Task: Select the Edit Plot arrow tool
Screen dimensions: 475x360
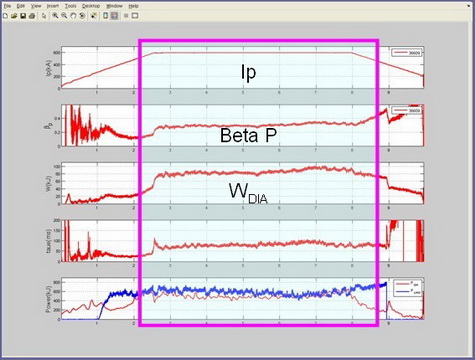Action: 44,16
